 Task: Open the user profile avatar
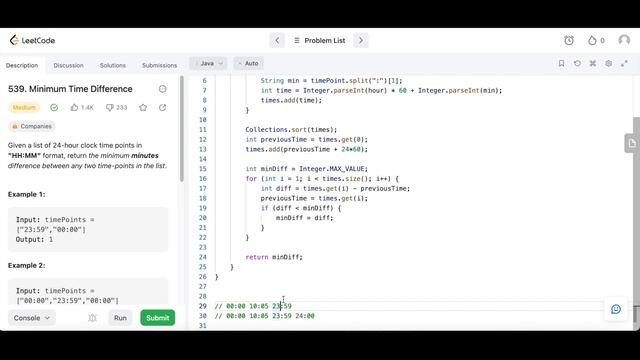pyautogui.click(x=624, y=40)
